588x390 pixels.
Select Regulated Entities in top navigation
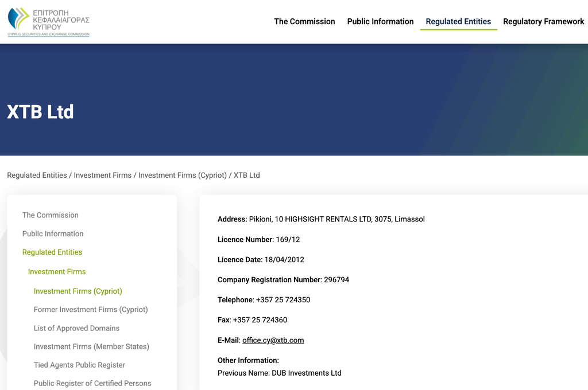pyautogui.click(x=458, y=22)
